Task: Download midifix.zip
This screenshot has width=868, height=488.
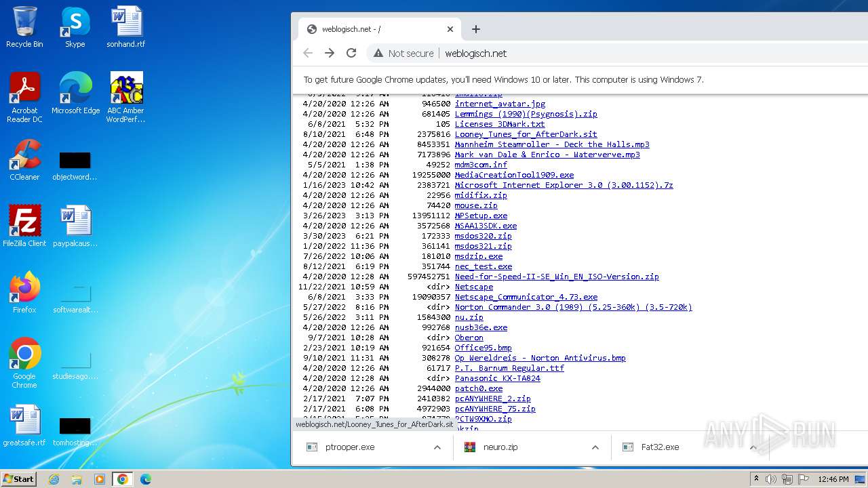Action: (481, 195)
